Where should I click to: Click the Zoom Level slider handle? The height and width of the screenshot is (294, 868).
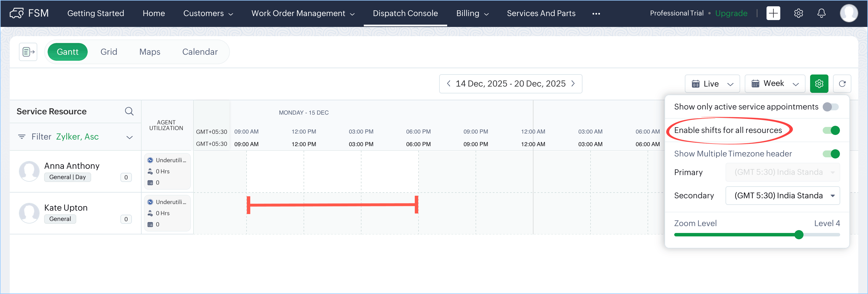pyautogui.click(x=799, y=235)
